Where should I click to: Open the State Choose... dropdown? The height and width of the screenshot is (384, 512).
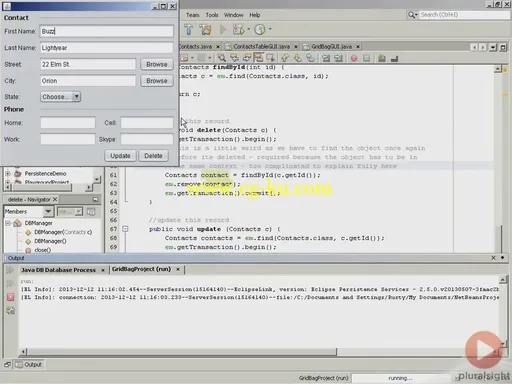point(61,97)
